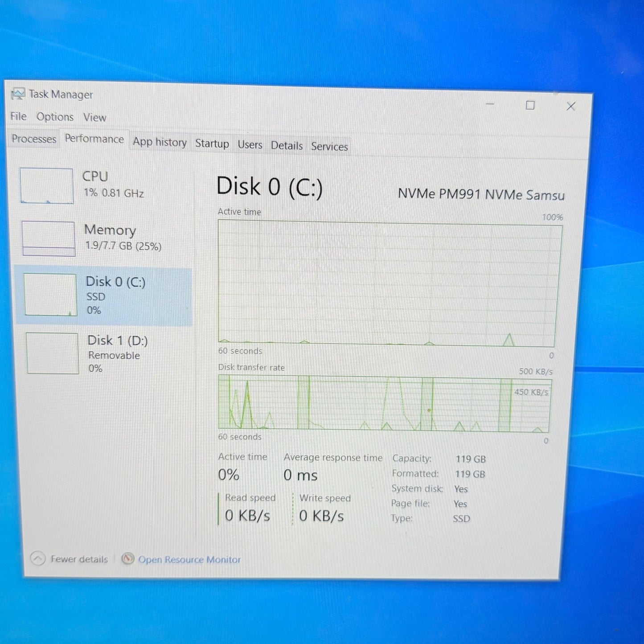
Task: Click the Memory label in sidebar
Action: point(110,230)
